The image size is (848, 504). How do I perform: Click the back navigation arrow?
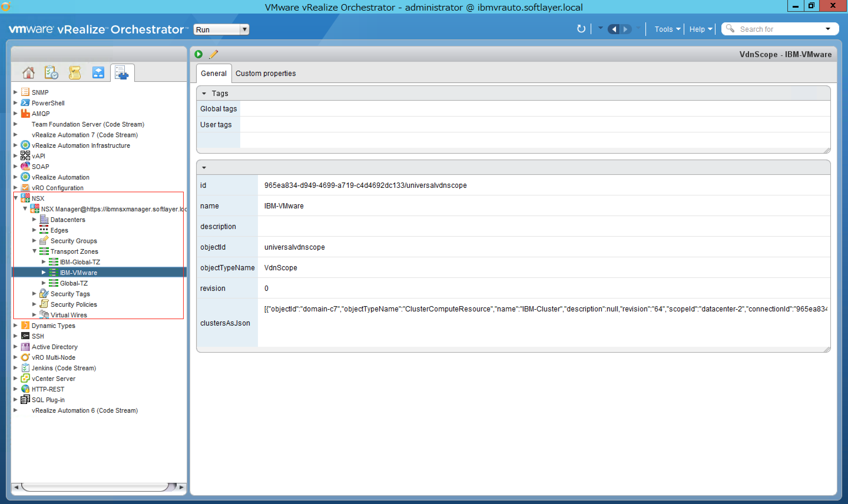pos(614,29)
